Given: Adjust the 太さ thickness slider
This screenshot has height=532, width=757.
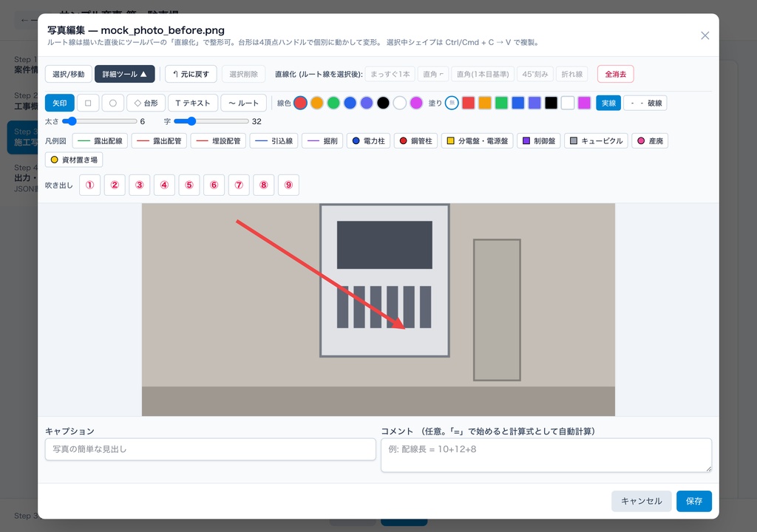Looking at the screenshot, I should [100, 121].
